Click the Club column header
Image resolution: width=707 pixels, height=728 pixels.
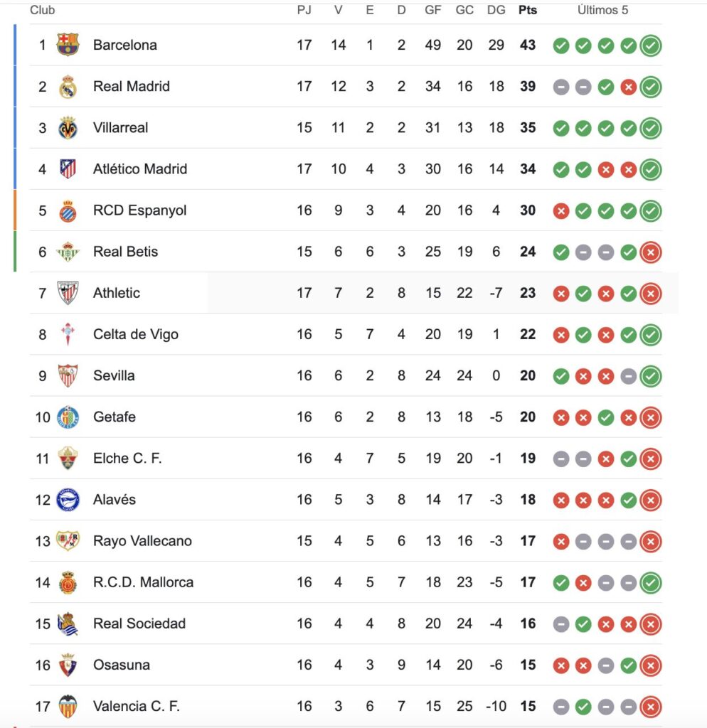(43, 10)
